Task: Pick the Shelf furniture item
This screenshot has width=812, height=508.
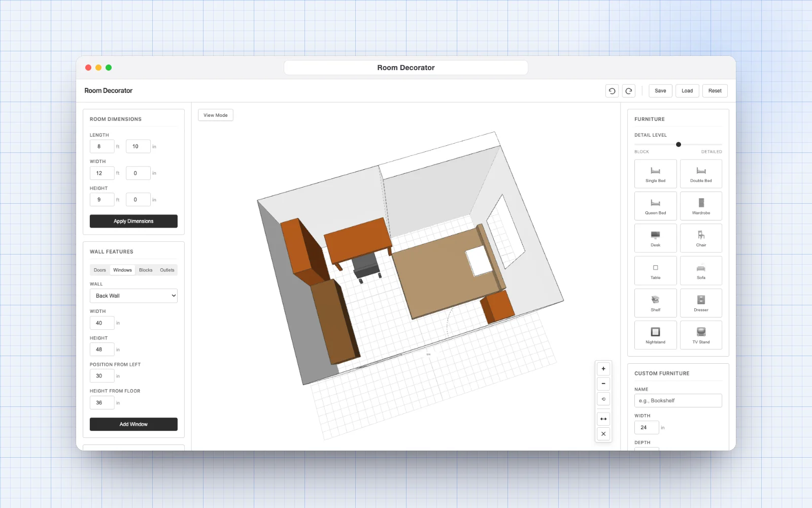Action: click(655, 303)
